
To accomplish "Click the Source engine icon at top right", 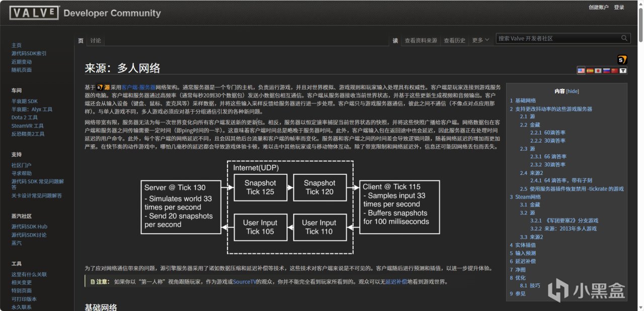I will point(622,60).
